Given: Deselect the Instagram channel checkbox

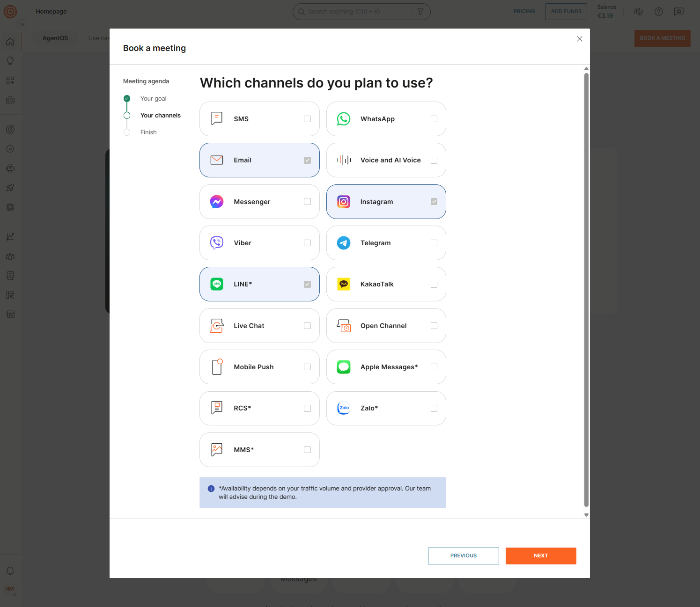Looking at the screenshot, I should pos(434,201).
